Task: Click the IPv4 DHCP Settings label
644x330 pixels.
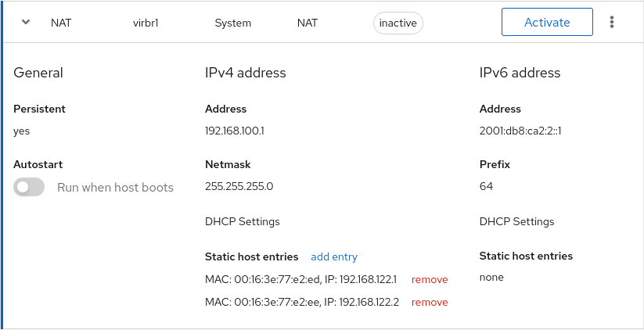Action: point(243,221)
